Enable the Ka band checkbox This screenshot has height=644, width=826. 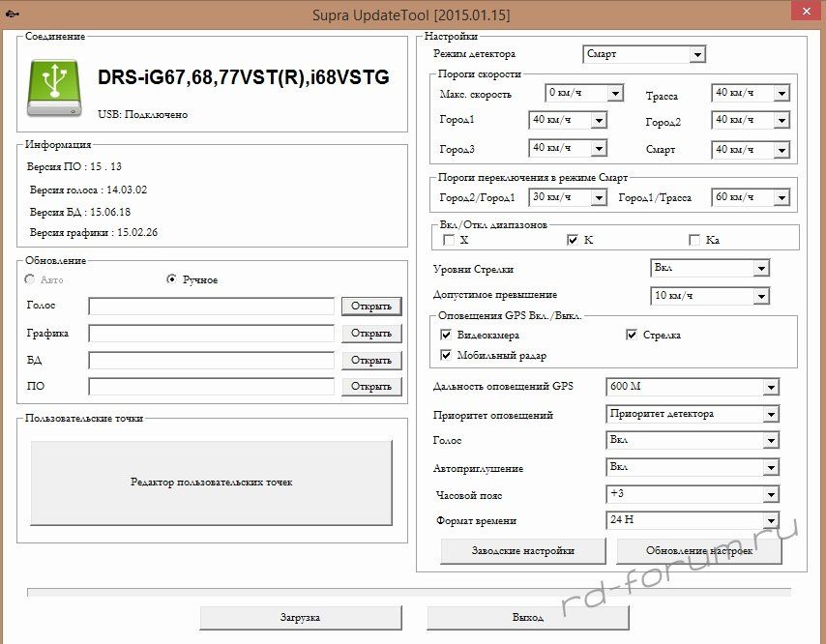(694, 240)
